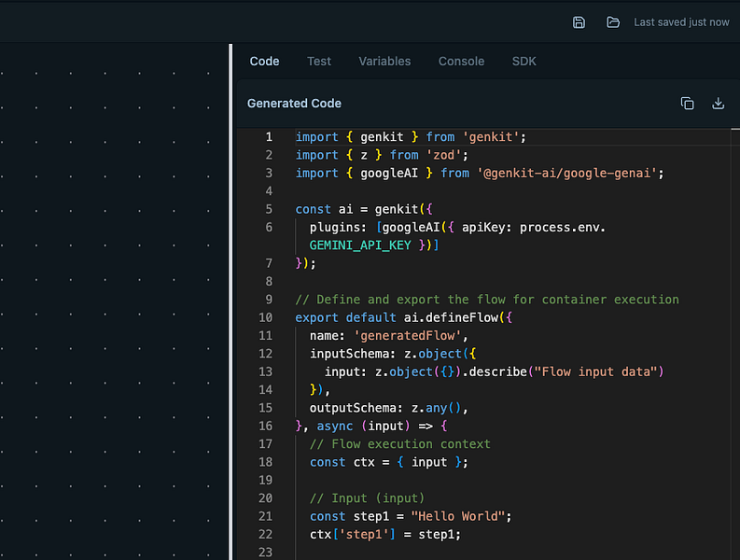Click 'googleAI' in the line 3 import
Screen dimensions: 740x560
coord(389,174)
